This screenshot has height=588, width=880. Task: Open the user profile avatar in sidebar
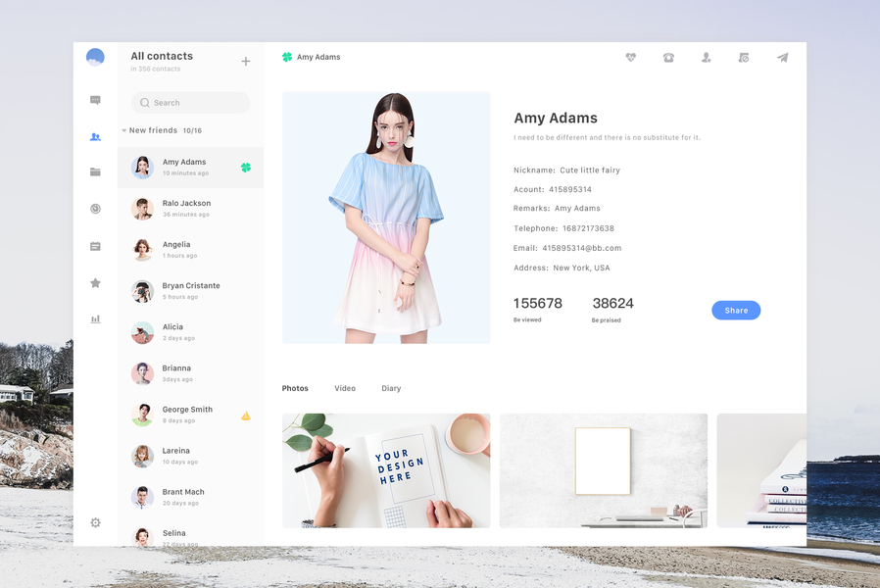coord(95,57)
